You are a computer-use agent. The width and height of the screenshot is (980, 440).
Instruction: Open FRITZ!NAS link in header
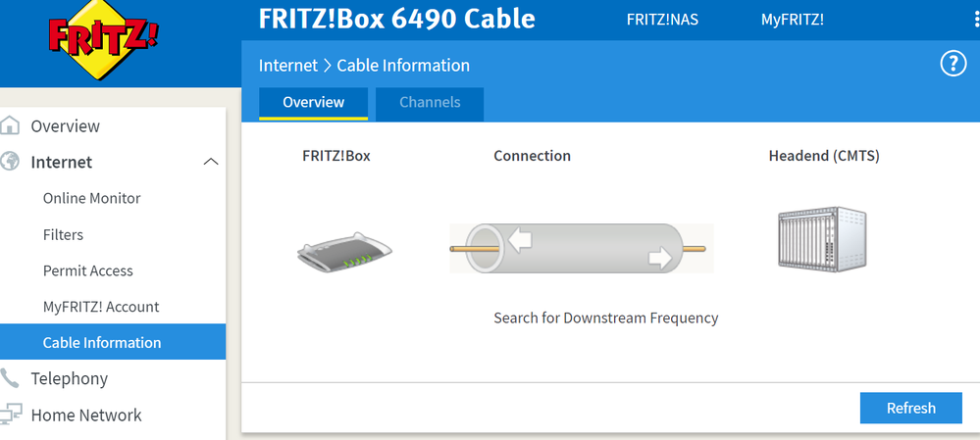point(662,20)
